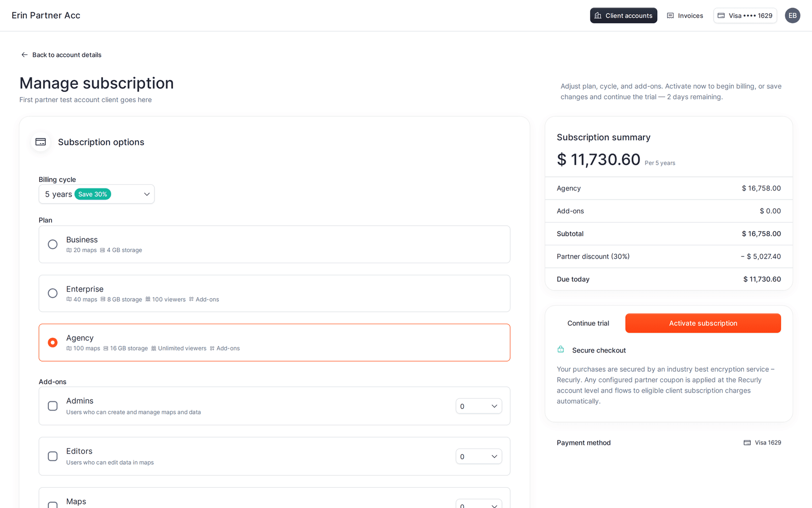Select the Business plan radio button

tap(53, 244)
